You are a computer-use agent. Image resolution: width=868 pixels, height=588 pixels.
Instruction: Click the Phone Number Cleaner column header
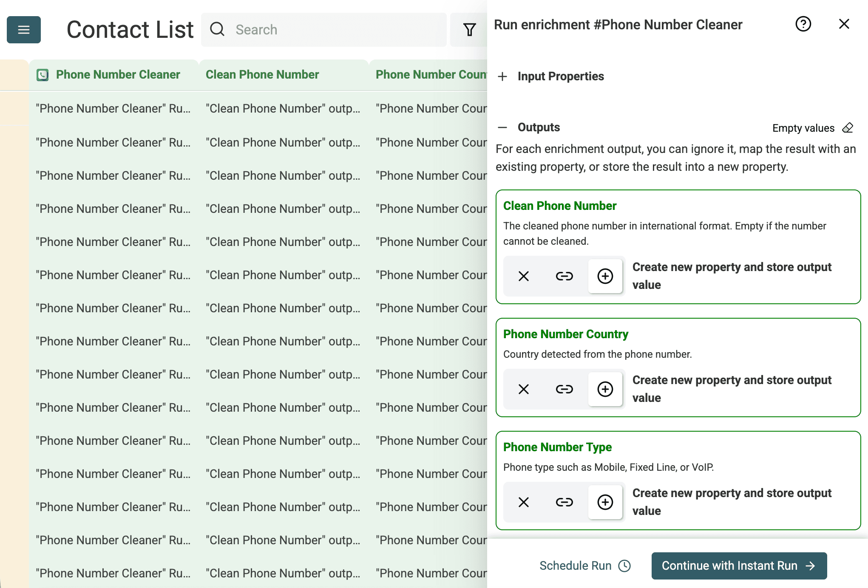(x=118, y=74)
